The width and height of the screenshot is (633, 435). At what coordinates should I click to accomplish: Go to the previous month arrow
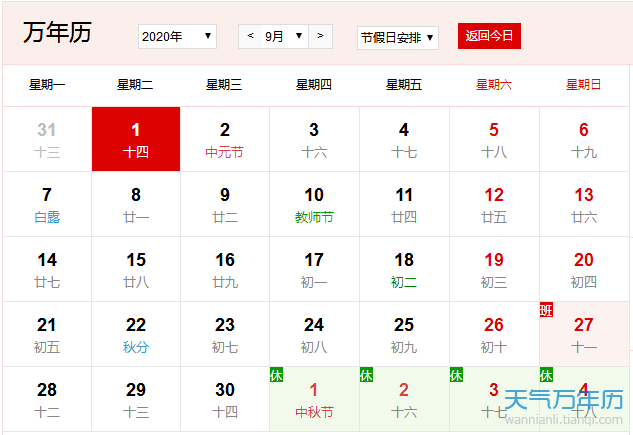coord(250,37)
